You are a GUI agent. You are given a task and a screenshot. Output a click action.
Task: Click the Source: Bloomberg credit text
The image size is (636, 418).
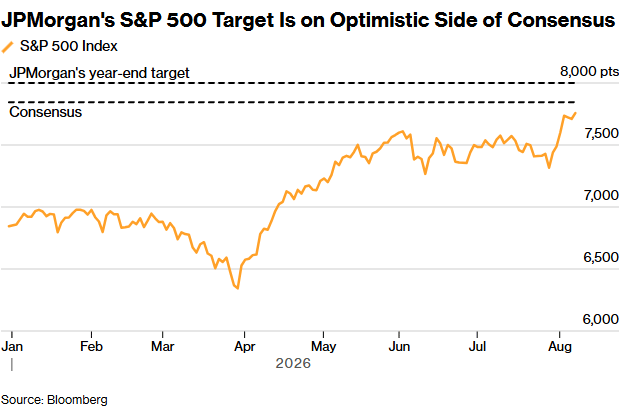coord(54,400)
